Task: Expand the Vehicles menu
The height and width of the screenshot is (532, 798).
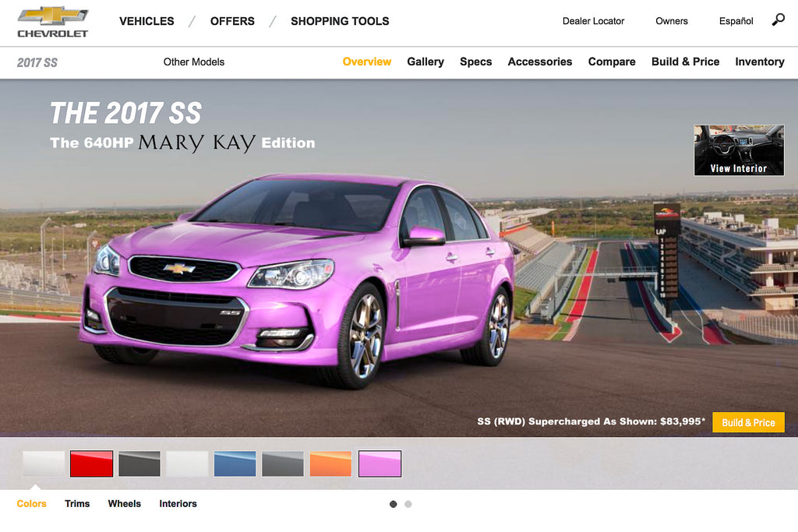Action: click(147, 21)
